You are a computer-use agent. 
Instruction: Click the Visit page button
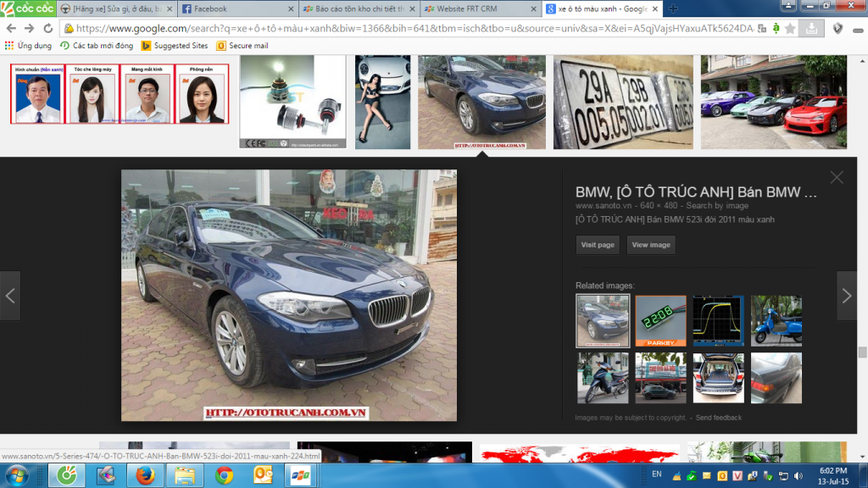click(598, 245)
